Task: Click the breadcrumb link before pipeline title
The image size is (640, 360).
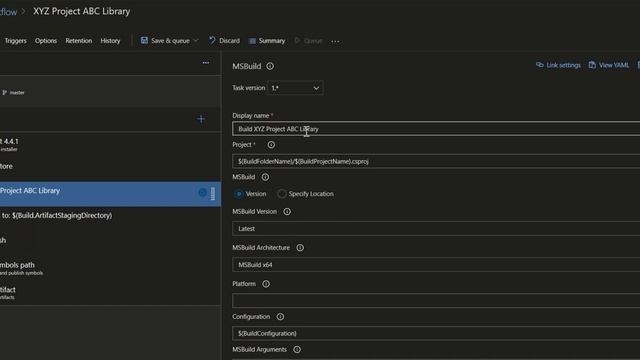Action: (9, 12)
